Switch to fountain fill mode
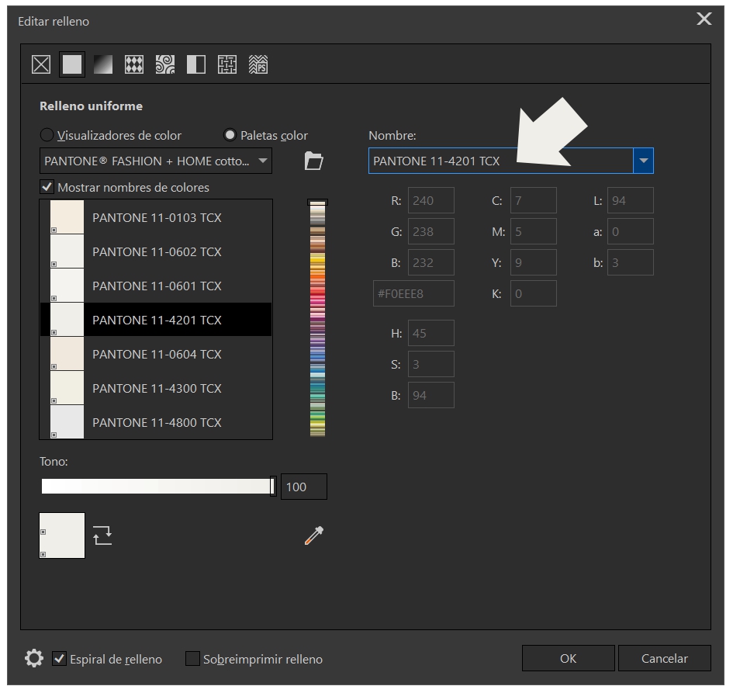This screenshot has height=700, width=733. 103,64
